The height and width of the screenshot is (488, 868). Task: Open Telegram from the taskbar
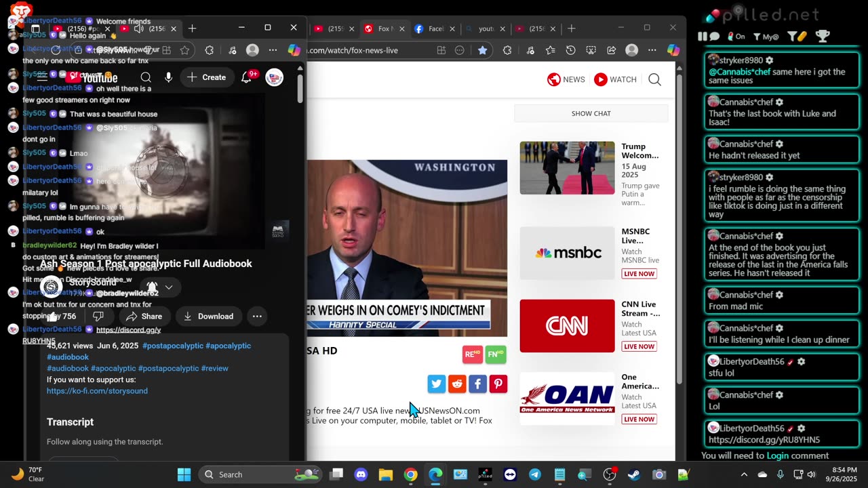point(535,474)
